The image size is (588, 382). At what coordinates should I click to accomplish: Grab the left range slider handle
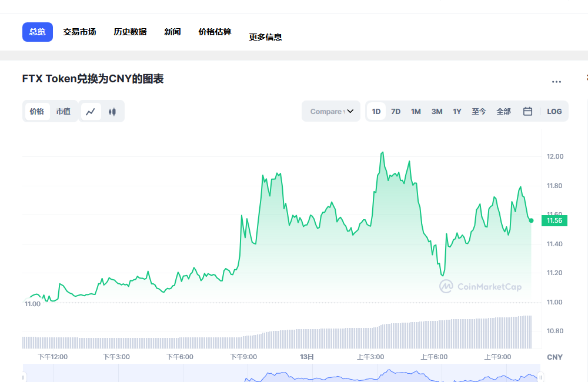click(x=24, y=377)
